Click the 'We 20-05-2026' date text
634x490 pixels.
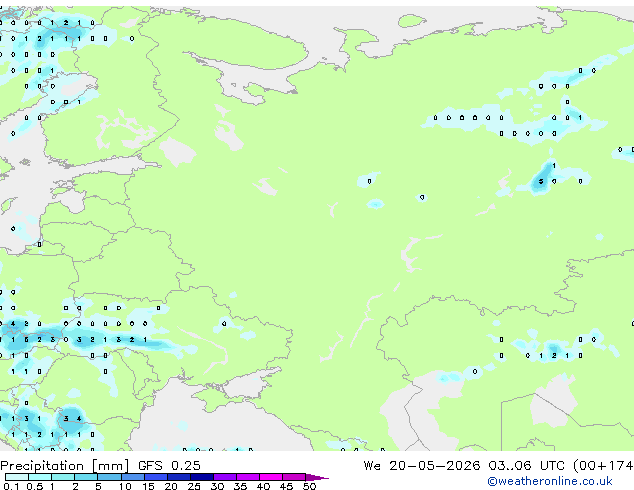[422, 466]
